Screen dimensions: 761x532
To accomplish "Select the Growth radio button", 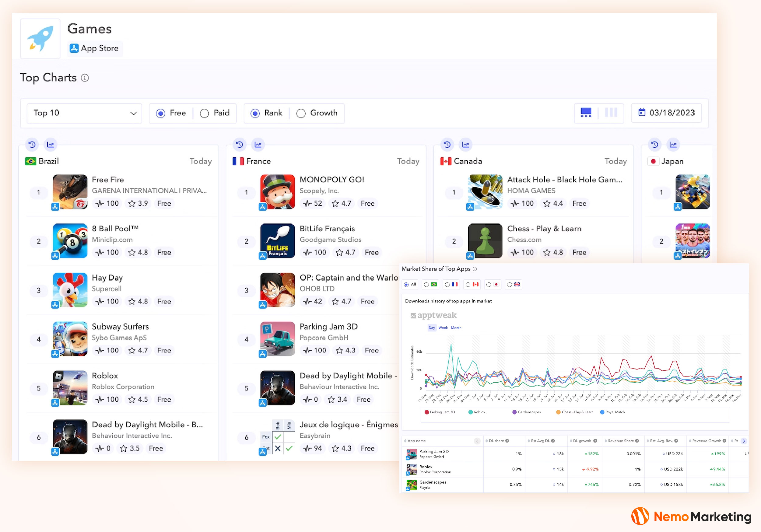I will [301, 113].
